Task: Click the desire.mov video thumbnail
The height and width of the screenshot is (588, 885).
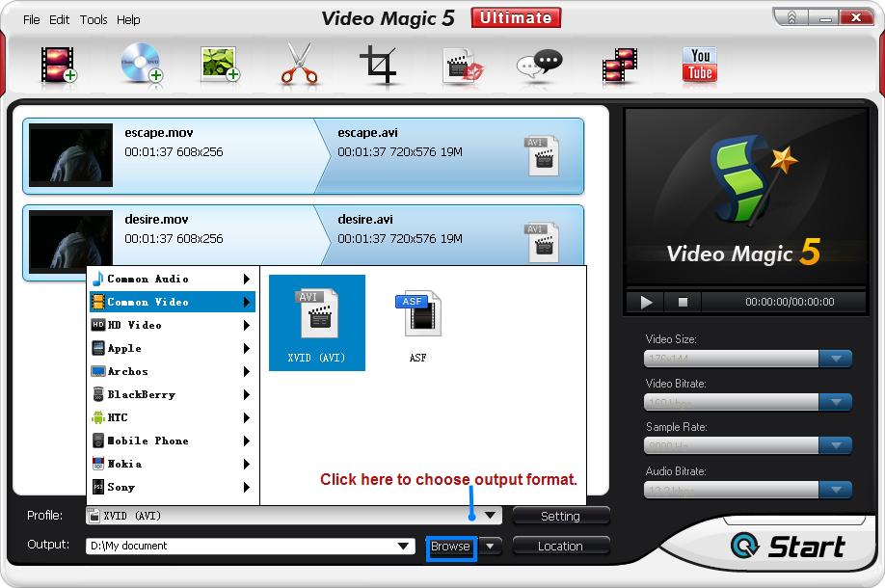Action: point(70,241)
